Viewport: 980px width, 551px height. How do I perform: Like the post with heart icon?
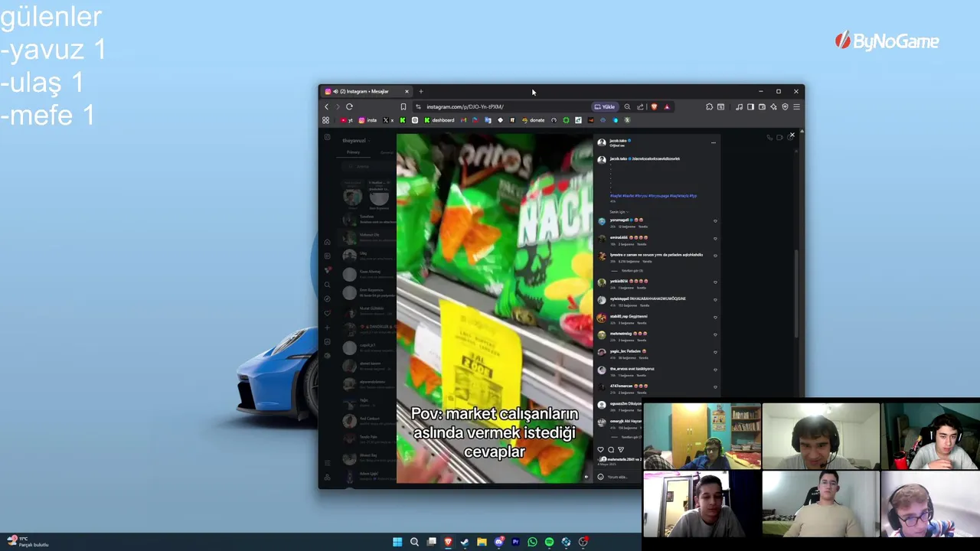point(600,449)
